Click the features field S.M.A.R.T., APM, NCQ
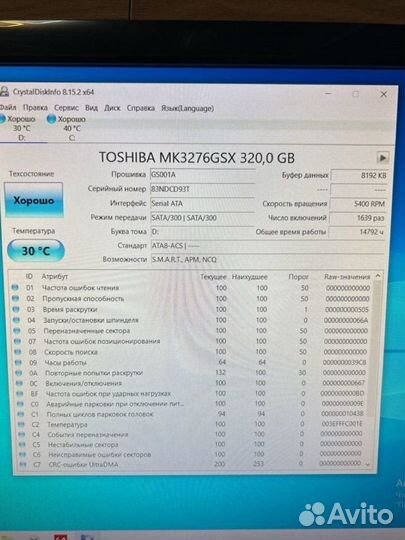The width and height of the screenshot is (405, 540). (x=268, y=259)
